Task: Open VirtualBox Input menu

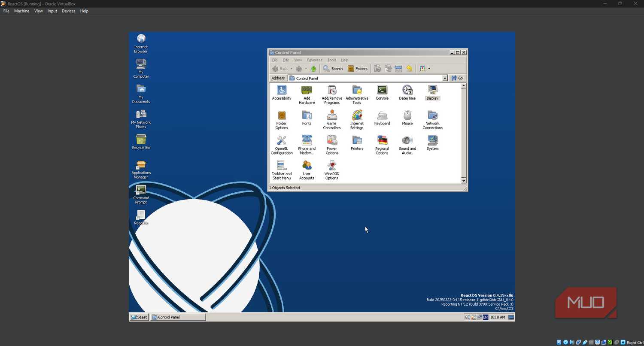Action: [52, 11]
